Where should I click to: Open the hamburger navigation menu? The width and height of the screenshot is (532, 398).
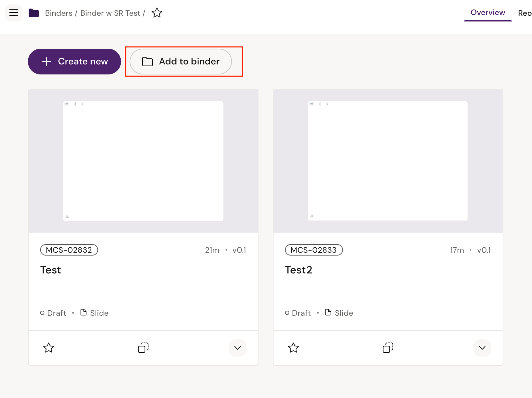pyautogui.click(x=14, y=13)
